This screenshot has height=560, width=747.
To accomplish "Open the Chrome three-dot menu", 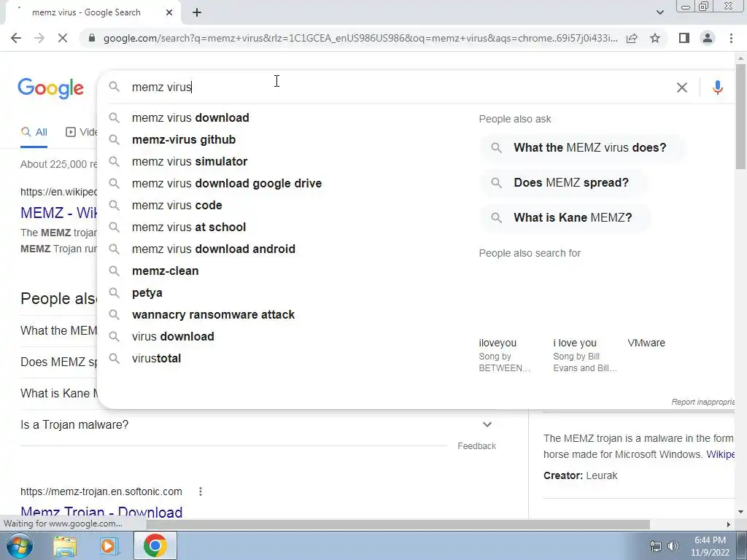I will 731,38.
